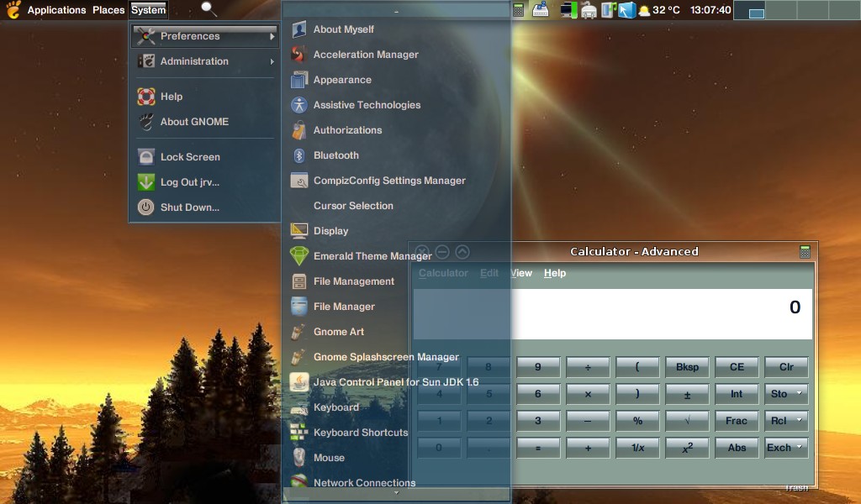Open Keyboard preferences
Image resolution: width=861 pixels, height=504 pixels.
pos(395,407)
